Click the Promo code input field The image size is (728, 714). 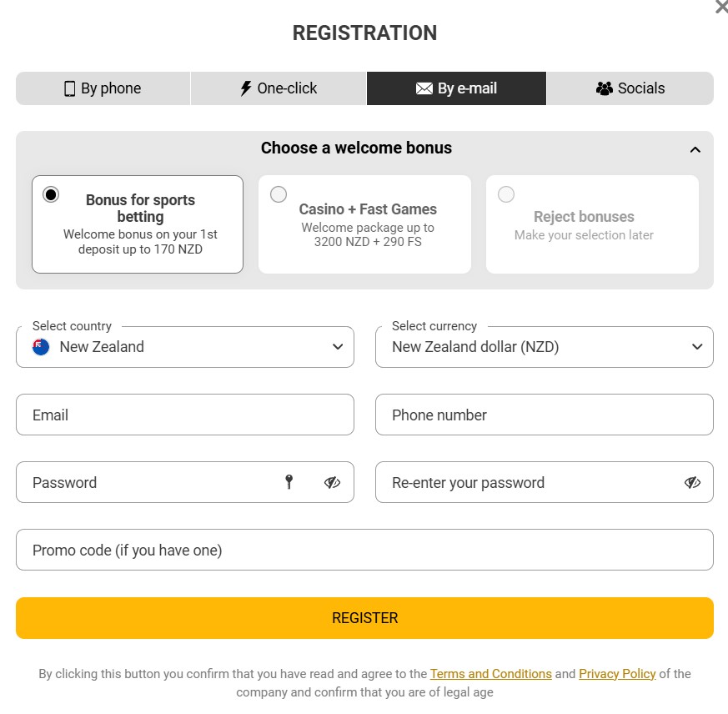point(364,550)
